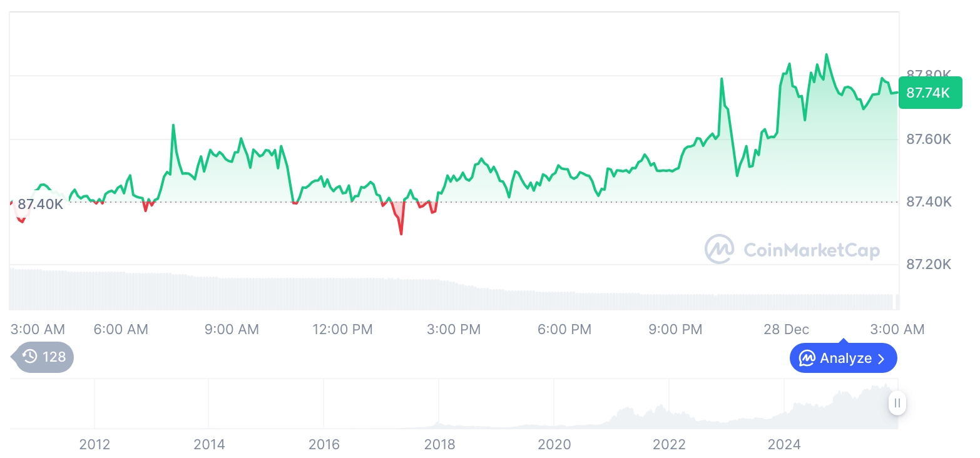980x458 pixels.
Task: Click the CoinMarketCap watermark text
Action: (812, 250)
